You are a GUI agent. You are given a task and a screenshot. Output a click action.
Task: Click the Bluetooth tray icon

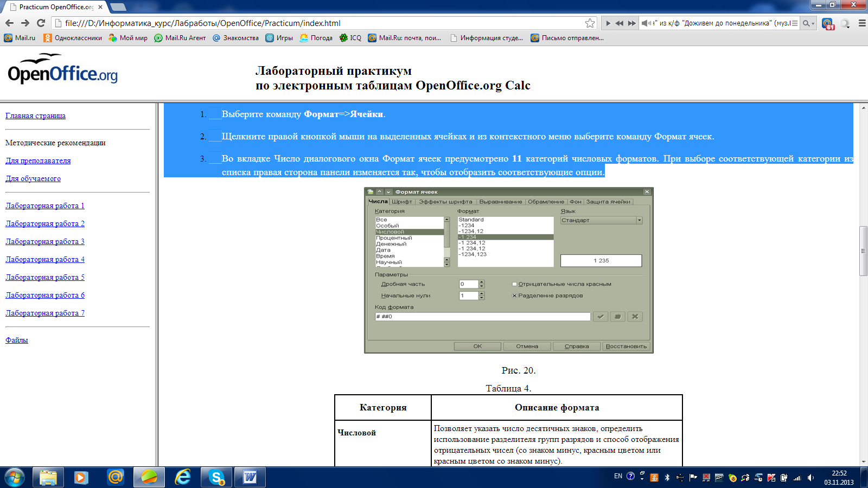(x=667, y=478)
